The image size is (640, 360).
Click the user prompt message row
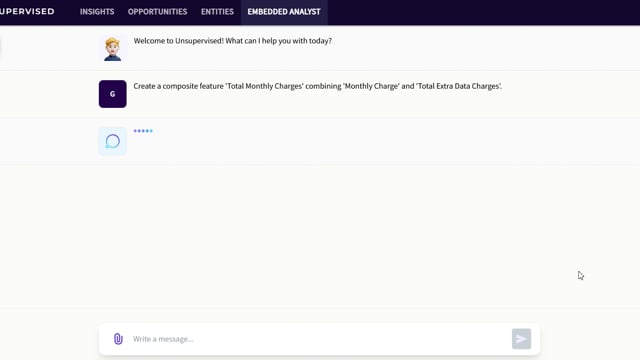[320, 94]
